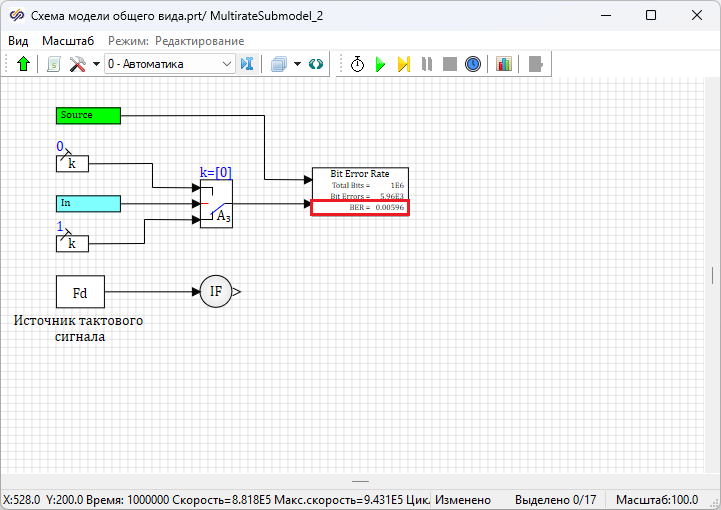Open the Вид menu
This screenshot has width=721, height=510.
[18, 41]
